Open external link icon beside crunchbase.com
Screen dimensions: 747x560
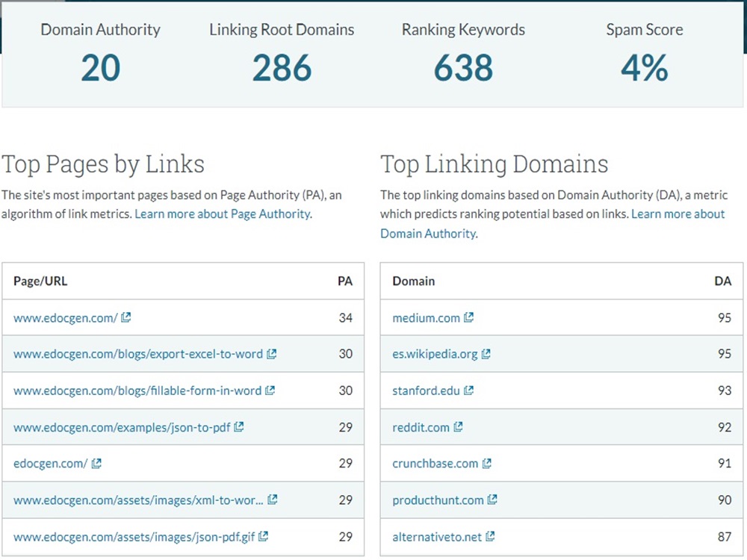(x=487, y=463)
